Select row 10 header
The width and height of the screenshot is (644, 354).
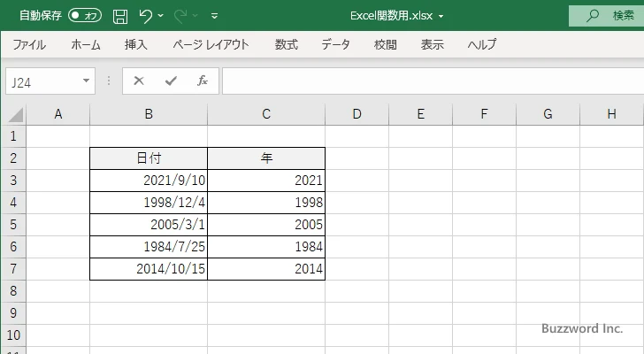coord(13,335)
